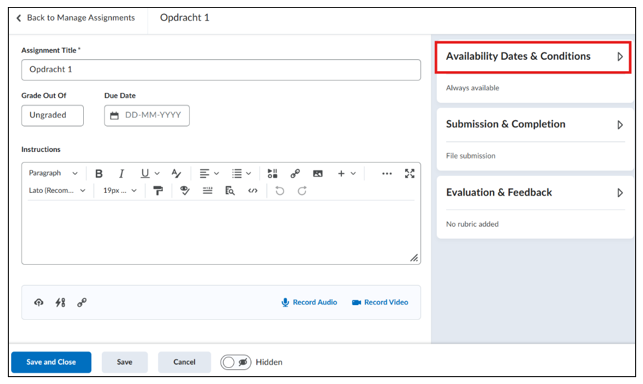Select the text color tool
The image size is (643, 384).
(x=176, y=174)
